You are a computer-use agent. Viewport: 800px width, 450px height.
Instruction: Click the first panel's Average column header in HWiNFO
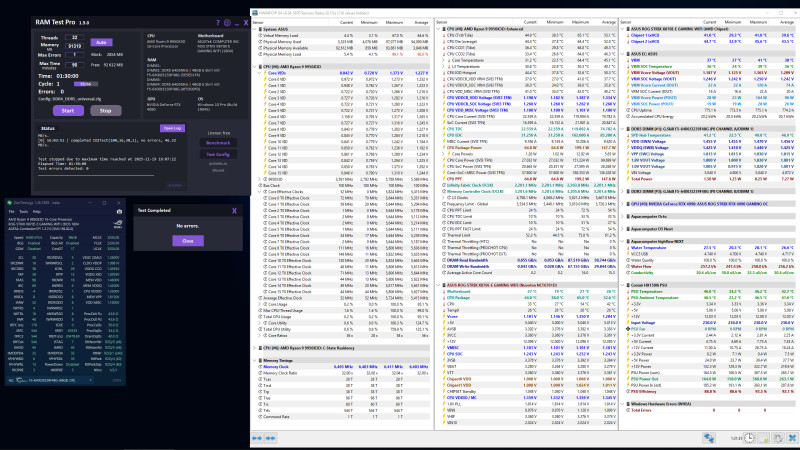[x=421, y=22]
